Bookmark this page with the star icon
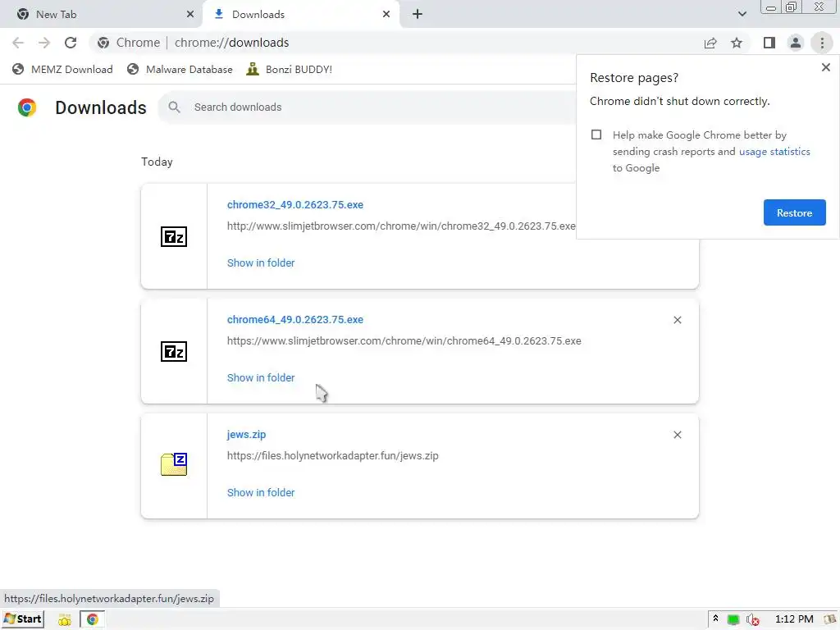840x630 pixels. (737, 43)
